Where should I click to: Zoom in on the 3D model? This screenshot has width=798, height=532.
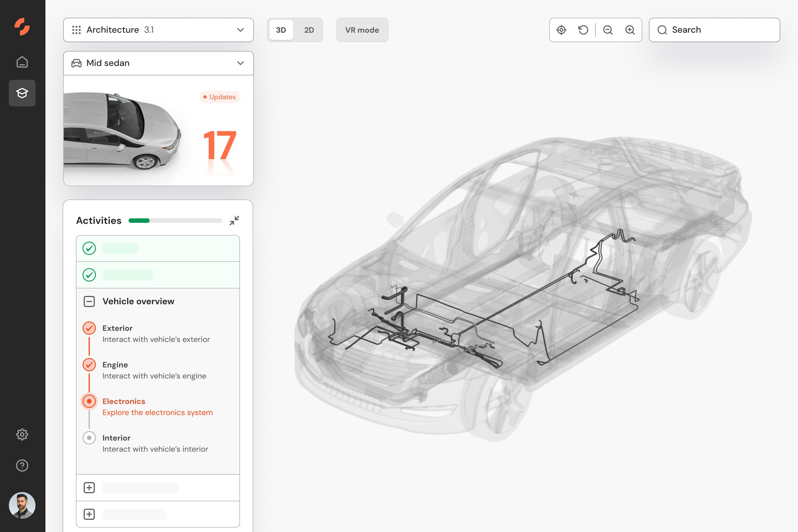click(630, 30)
